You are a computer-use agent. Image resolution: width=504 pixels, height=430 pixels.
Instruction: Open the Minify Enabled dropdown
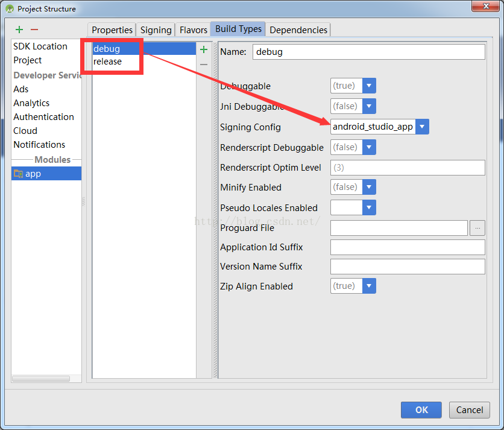coord(369,187)
